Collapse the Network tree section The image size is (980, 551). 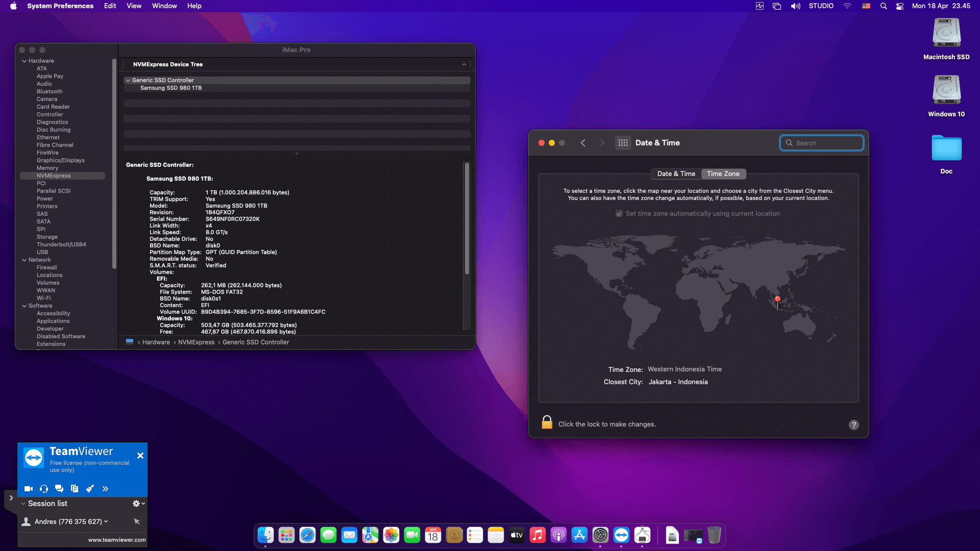click(24, 260)
